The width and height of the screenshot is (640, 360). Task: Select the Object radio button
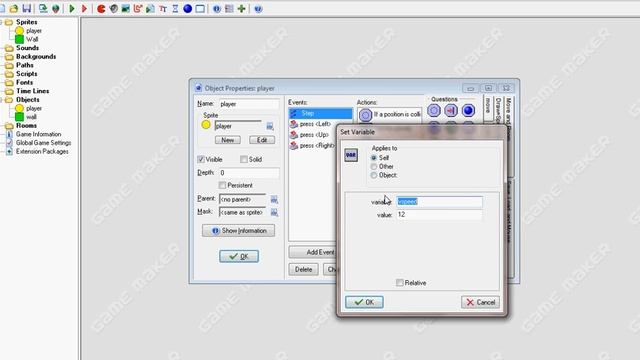(374, 175)
